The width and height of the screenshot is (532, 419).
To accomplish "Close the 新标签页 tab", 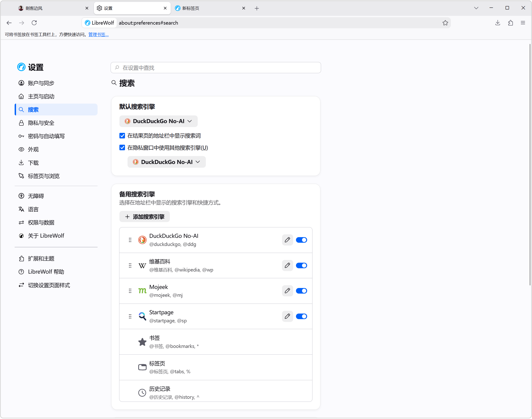I will click(x=243, y=8).
